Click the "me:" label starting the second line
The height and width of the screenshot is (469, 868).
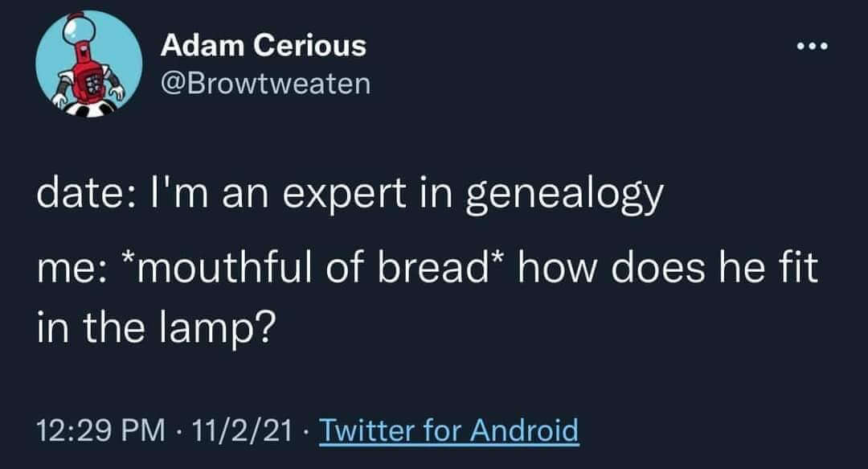pyautogui.click(x=67, y=267)
